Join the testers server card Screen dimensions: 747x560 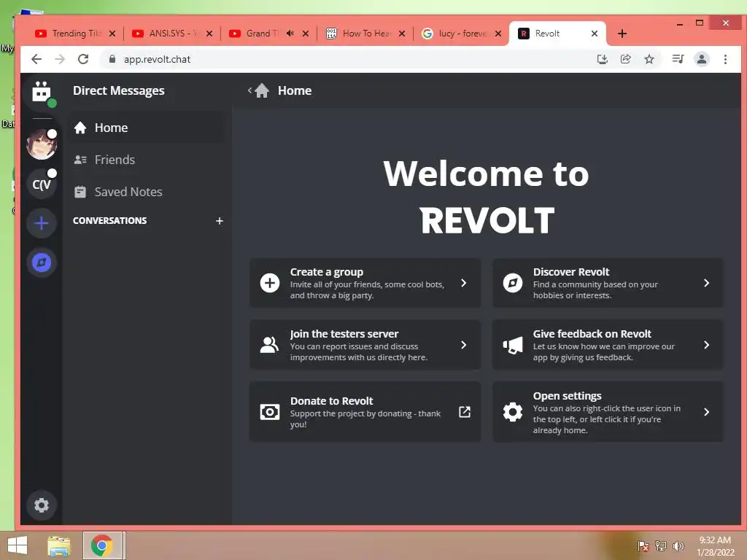tap(365, 345)
